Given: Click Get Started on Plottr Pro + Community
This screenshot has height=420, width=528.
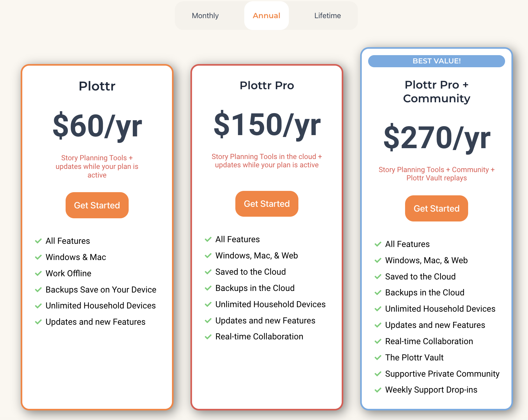Looking at the screenshot, I should point(436,208).
